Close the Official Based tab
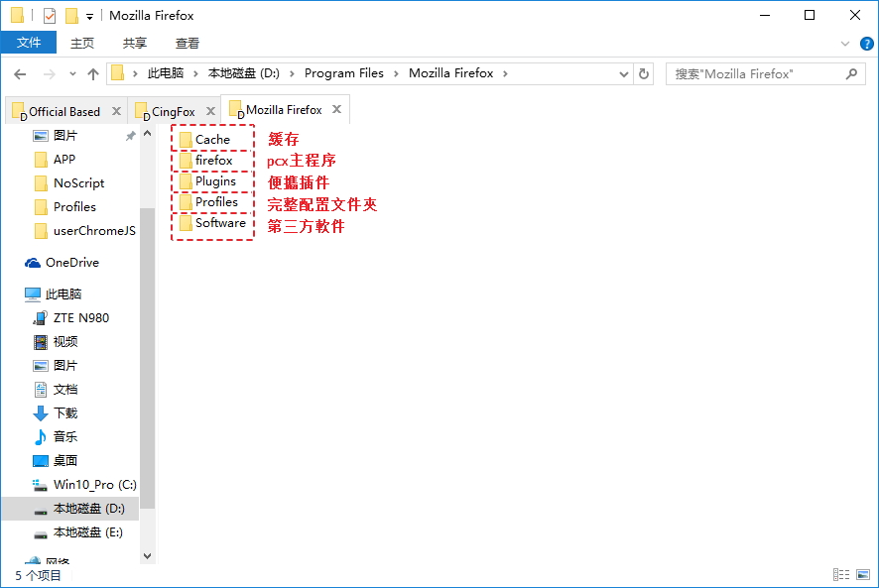Screen dimensions: 879x588 tap(117, 111)
